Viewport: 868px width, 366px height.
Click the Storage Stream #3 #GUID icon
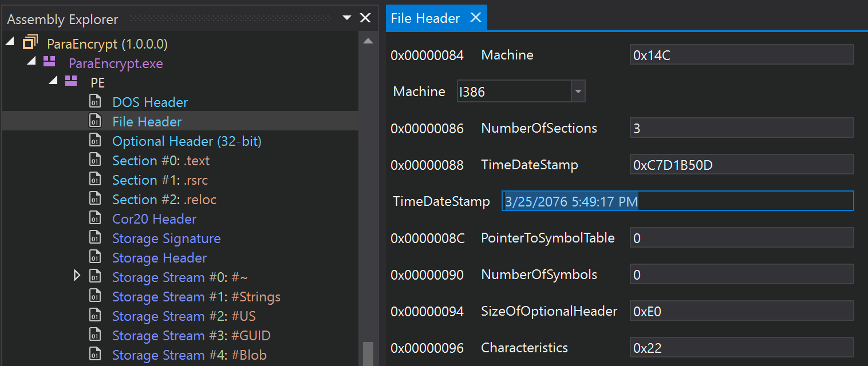point(95,335)
